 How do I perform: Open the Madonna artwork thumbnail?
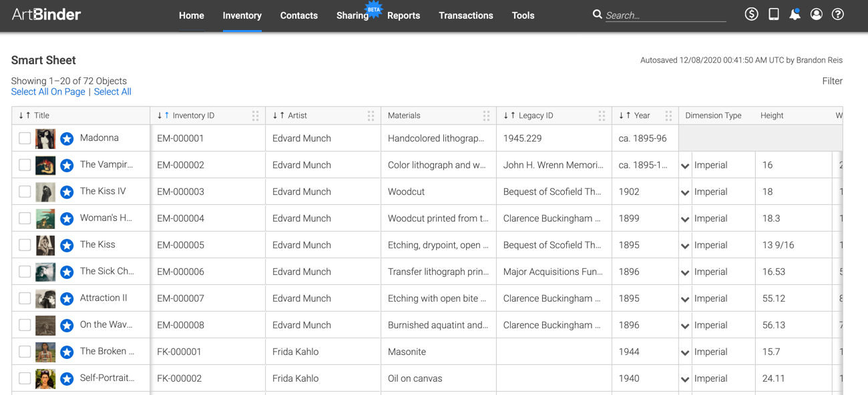(45, 139)
